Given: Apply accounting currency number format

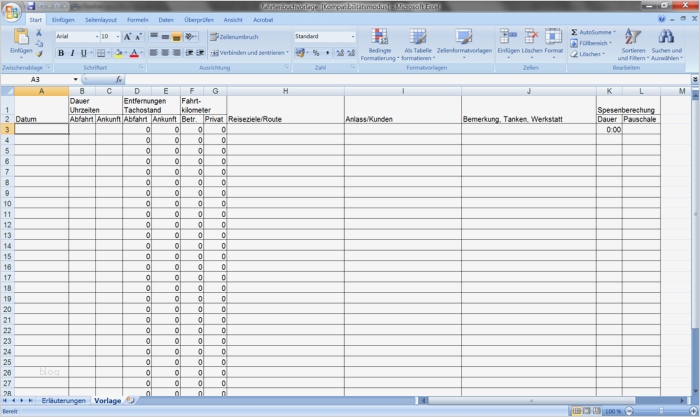Looking at the screenshot, I should click(300, 53).
